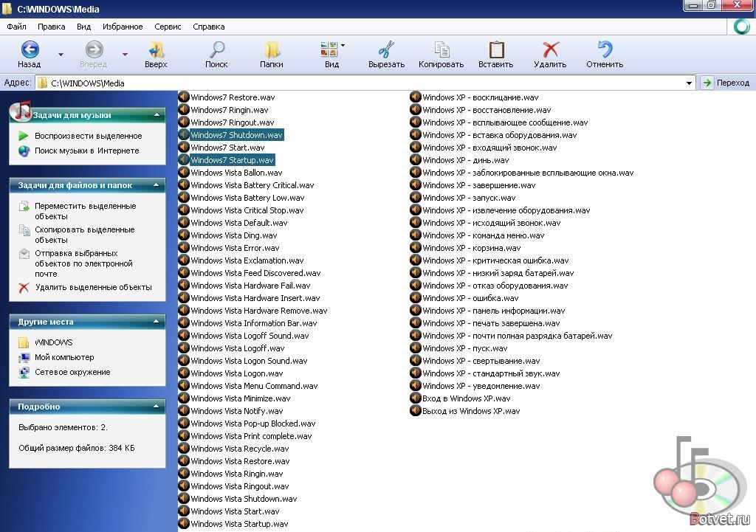This screenshot has width=756, height=532.
Task: Click Windows Vista Critical Stop.wav icon
Action: 184,210
